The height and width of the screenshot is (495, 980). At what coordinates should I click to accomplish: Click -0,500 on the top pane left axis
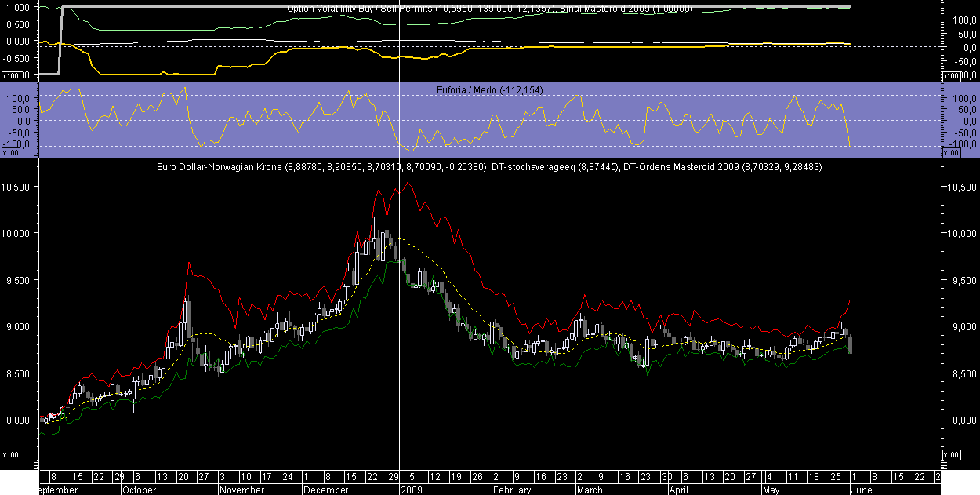pos(16,58)
